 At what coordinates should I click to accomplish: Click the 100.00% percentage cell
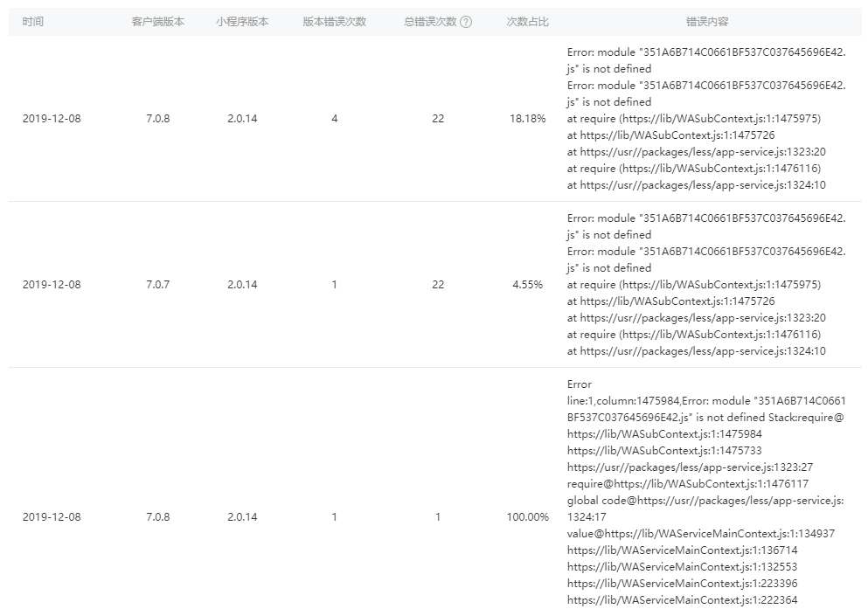pos(528,516)
